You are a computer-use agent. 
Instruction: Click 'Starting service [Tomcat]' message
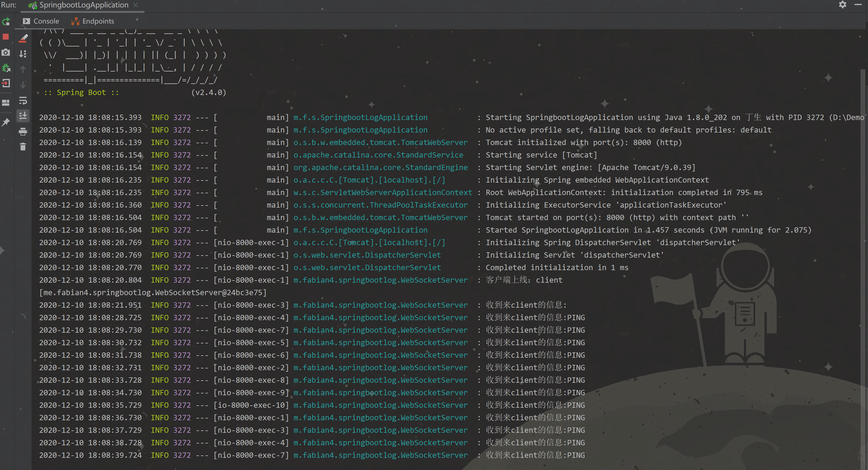541,155
